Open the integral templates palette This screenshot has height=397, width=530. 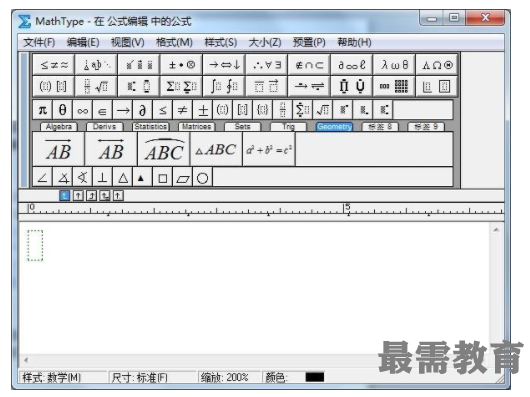coord(224,86)
